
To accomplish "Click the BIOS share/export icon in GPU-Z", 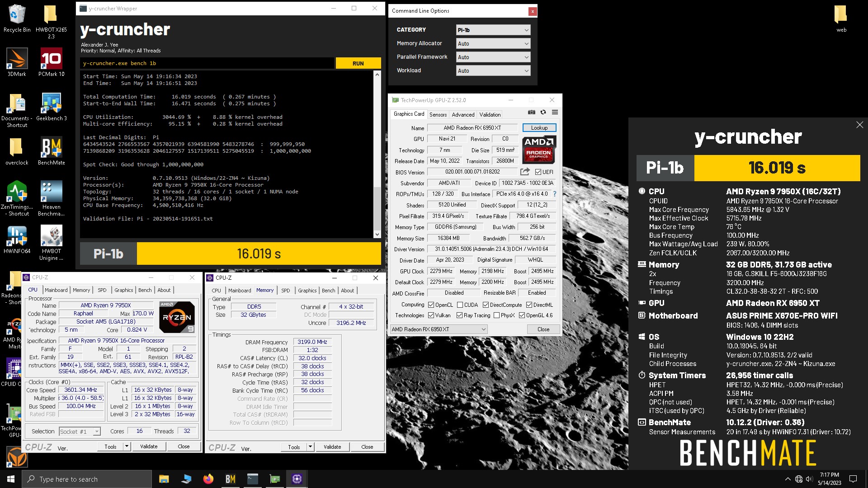I will [x=524, y=172].
